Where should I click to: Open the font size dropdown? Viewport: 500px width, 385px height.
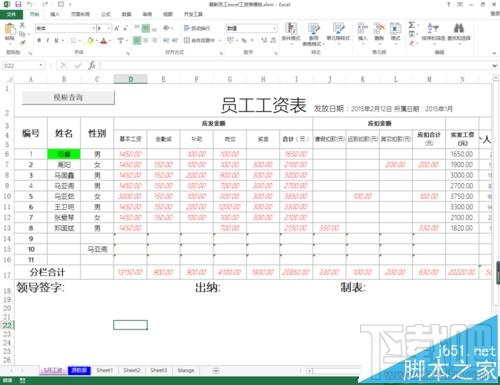click(x=109, y=29)
